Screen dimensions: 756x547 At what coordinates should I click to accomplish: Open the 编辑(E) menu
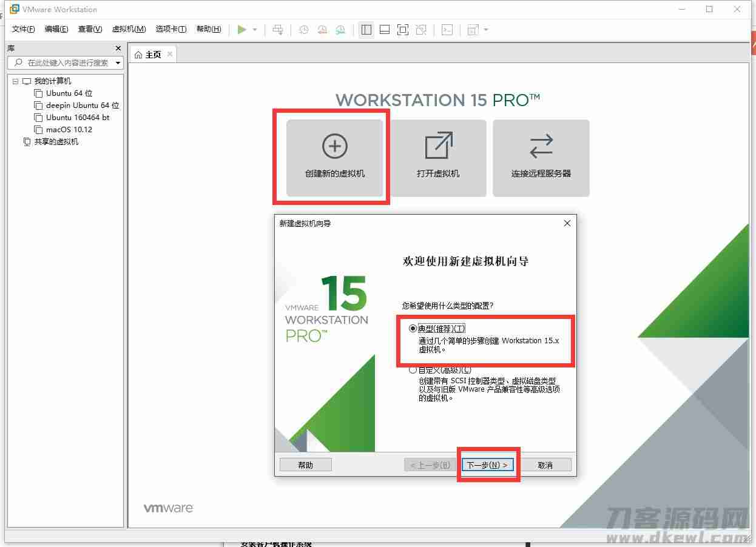[56, 29]
